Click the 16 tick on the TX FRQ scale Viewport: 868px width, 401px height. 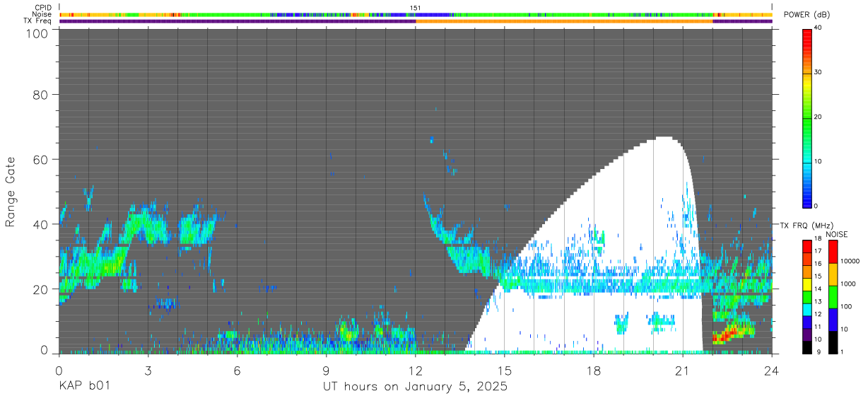point(817,265)
